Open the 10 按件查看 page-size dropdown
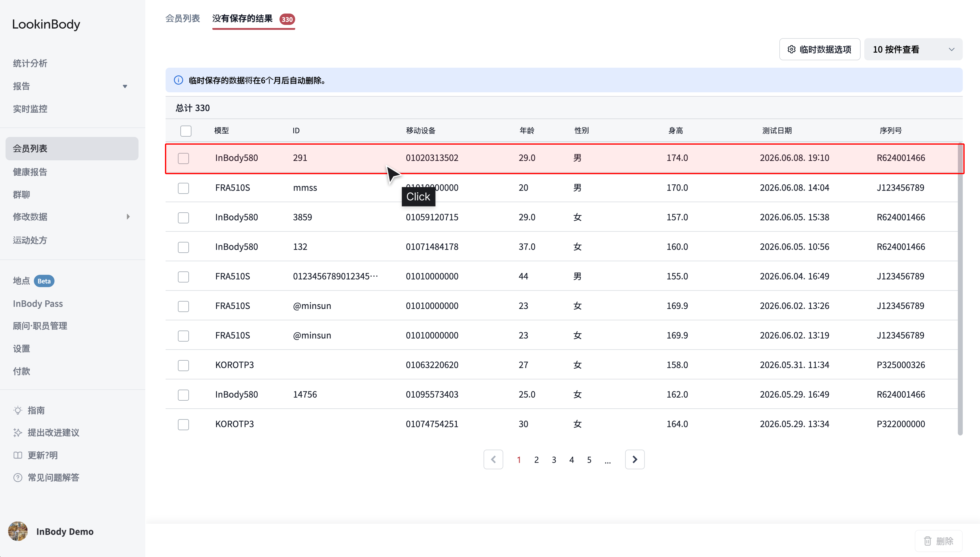 point(913,49)
